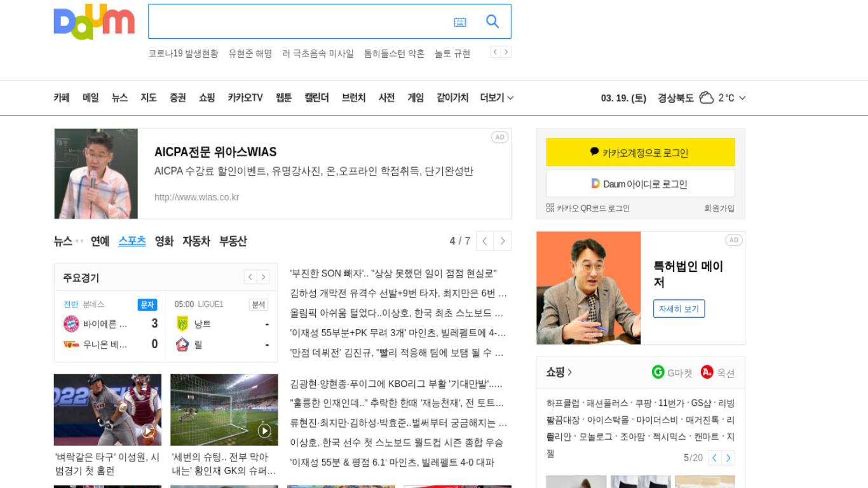Click 분석 button for Nantes match
This screenshot has width=868, height=488.
pos(259,305)
